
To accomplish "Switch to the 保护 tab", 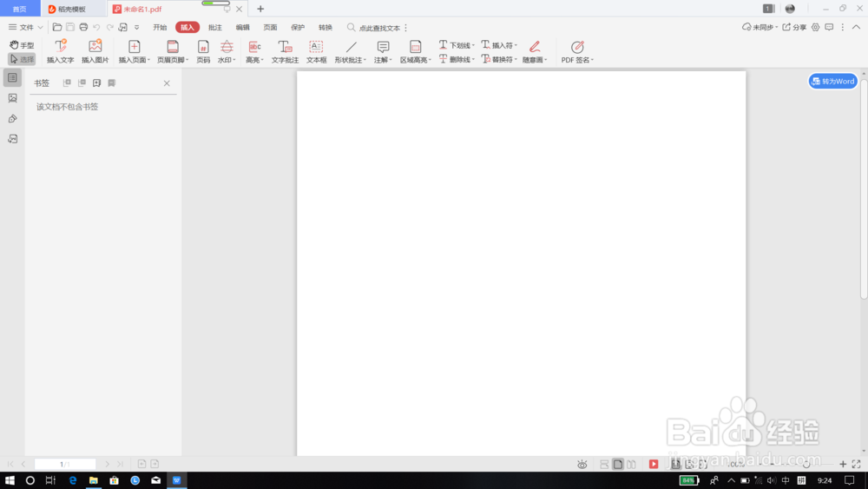I will point(298,27).
